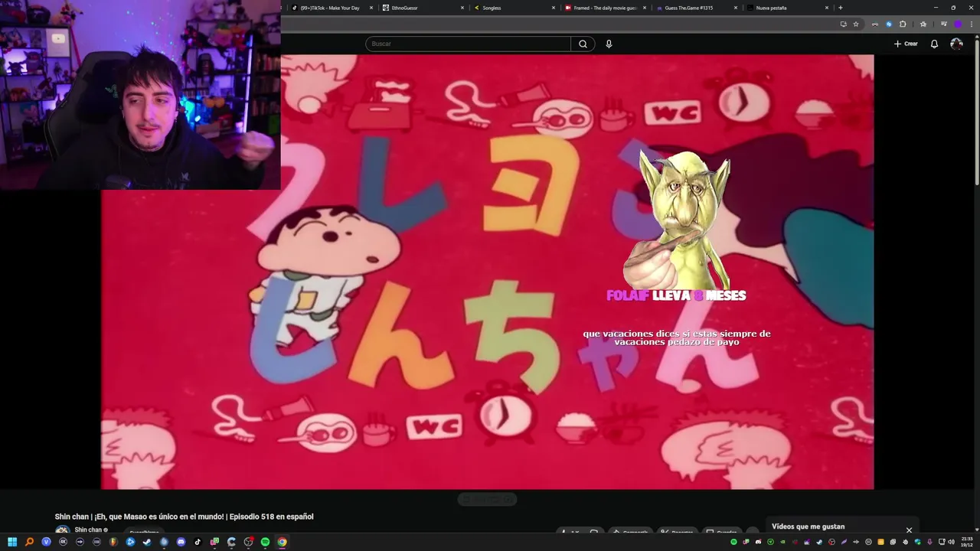Click the Shin chan episode 518 video title
The width and height of the screenshot is (980, 551).
click(184, 517)
